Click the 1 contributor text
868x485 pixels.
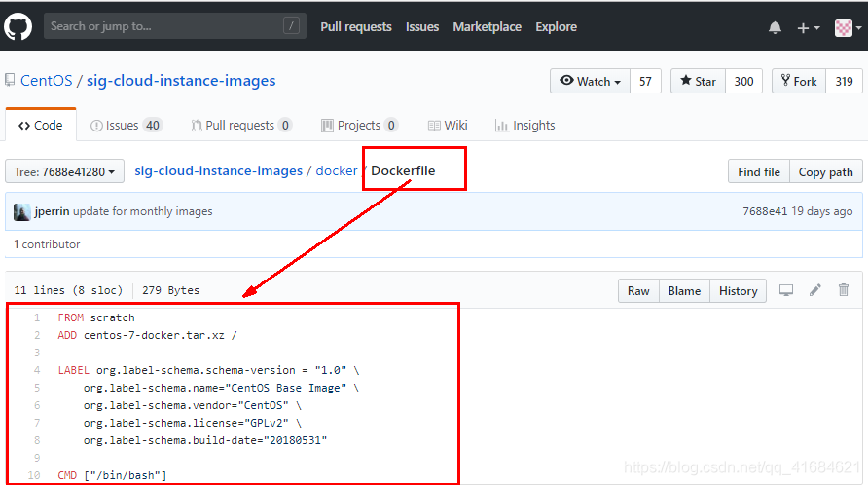(x=47, y=244)
